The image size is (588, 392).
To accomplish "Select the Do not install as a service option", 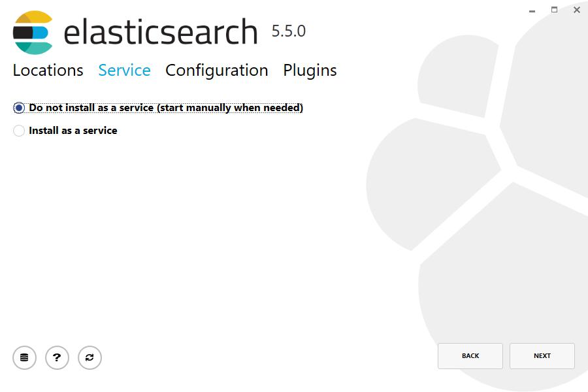I will point(19,107).
